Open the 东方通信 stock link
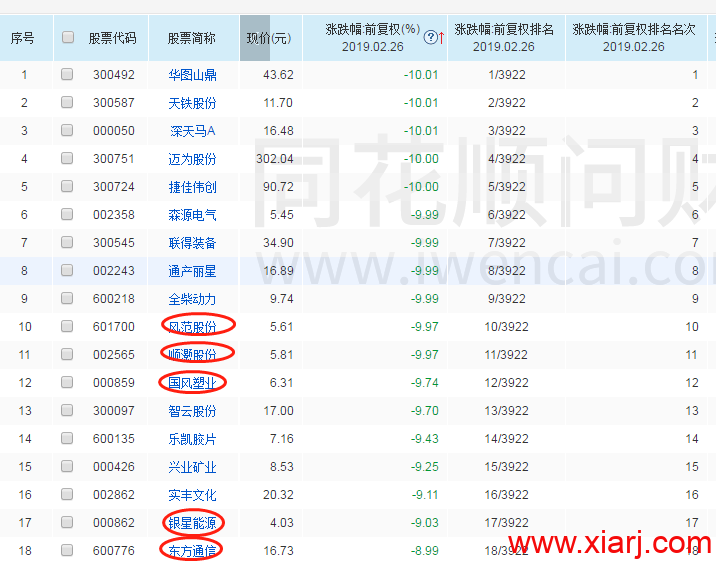Viewport: 716px width, 564px height. 192,551
